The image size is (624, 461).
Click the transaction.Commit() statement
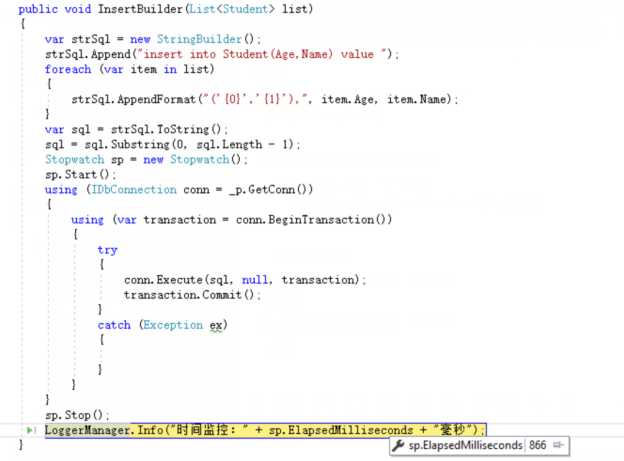pos(193,295)
